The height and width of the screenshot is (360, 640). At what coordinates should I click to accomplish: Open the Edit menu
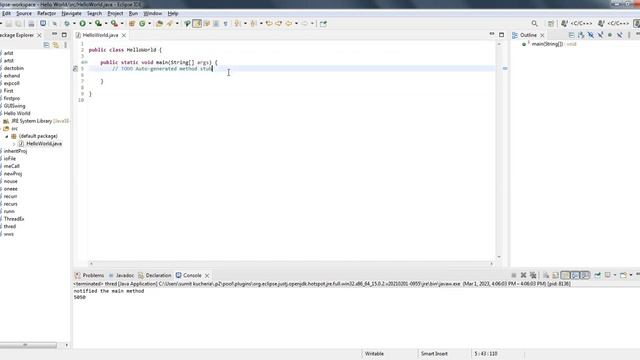tap(6, 13)
